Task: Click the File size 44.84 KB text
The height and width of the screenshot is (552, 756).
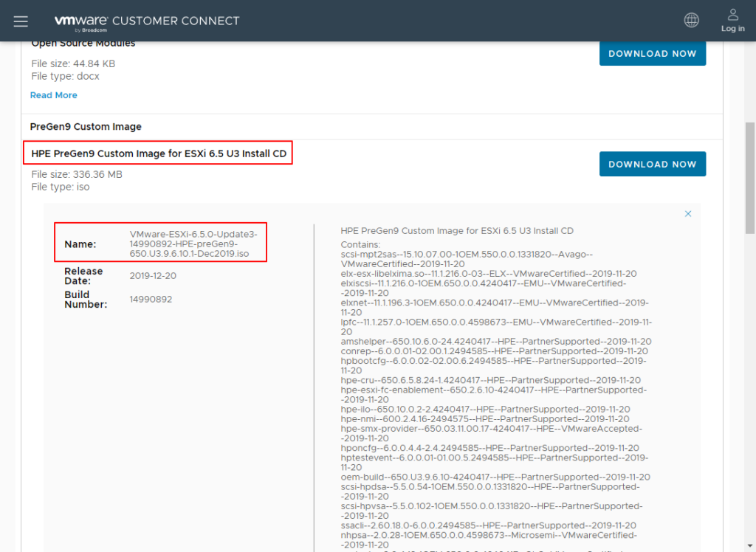Action: point(73,63)
